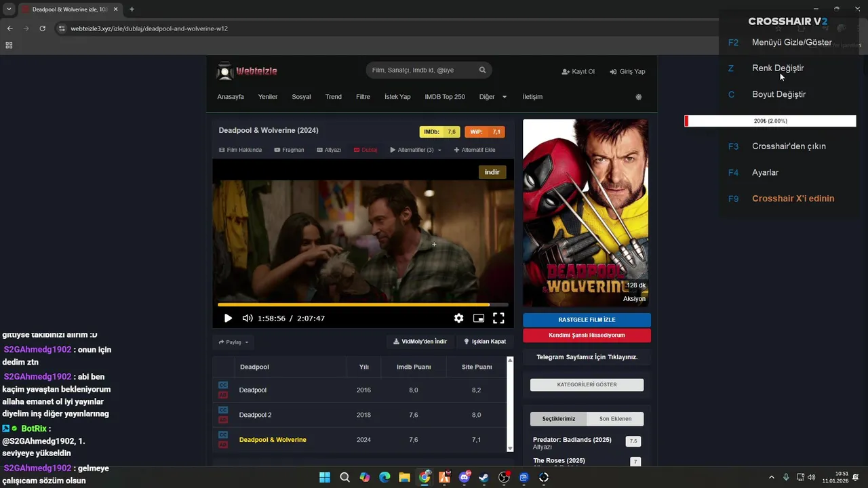Open Filtre menu item

(363, 97)
